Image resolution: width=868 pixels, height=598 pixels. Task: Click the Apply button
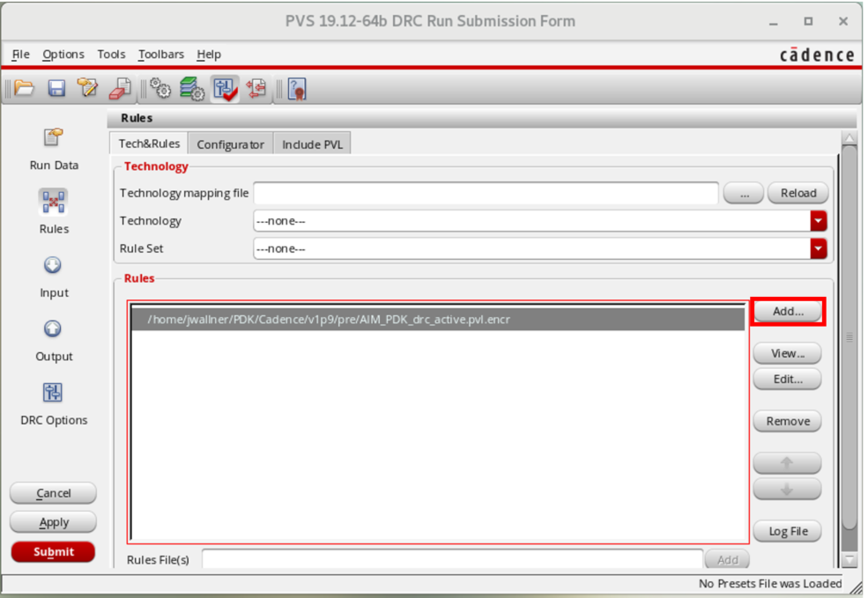coord(53,522)
